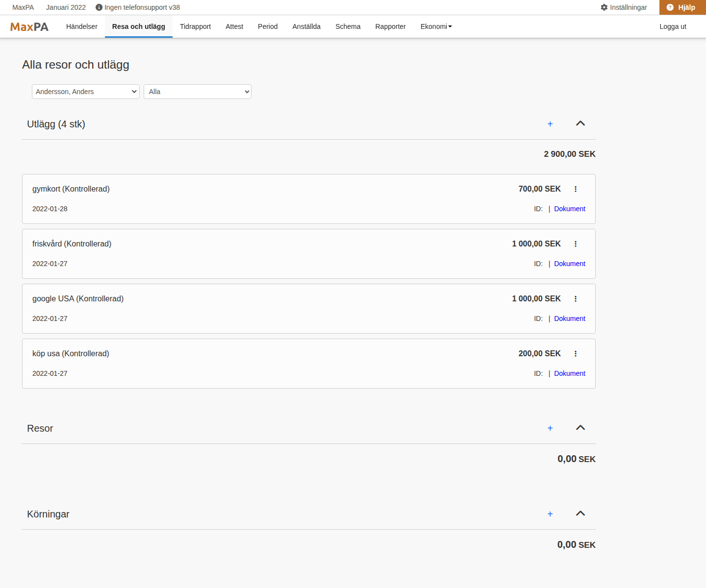The height and width of the screenshot is (588, 706).
Task: Open Dokument link for google USA
Action: click(x=570, y=318)
